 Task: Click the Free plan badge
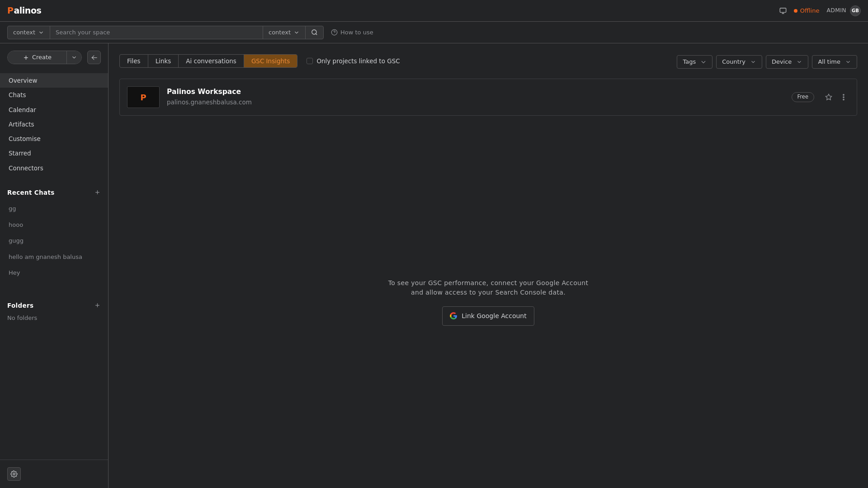pos(802,97)
